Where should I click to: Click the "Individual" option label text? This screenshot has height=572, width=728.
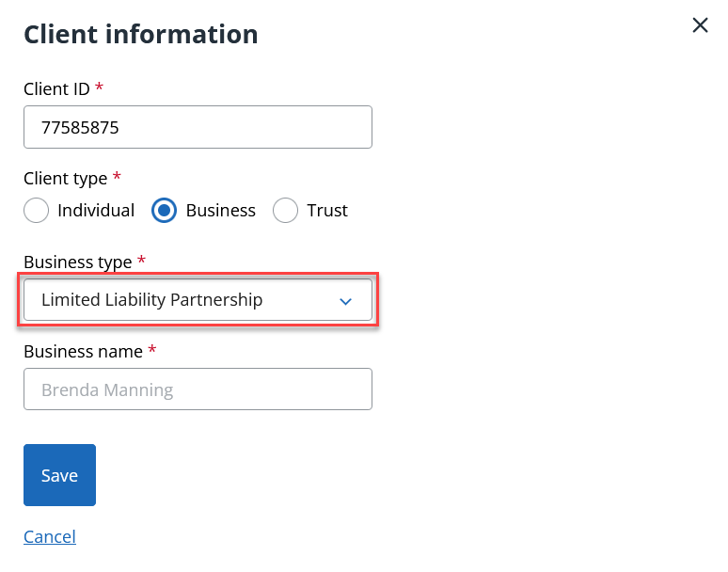[96, 211]
